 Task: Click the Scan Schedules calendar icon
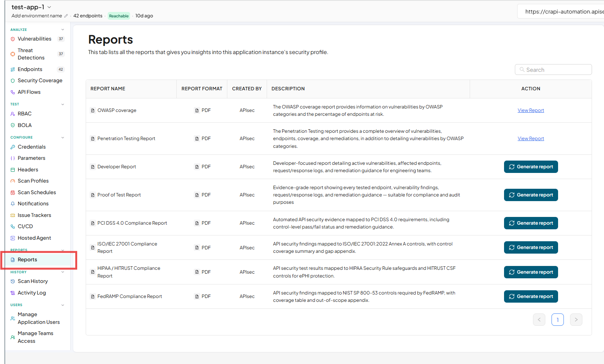coord(13,193)
